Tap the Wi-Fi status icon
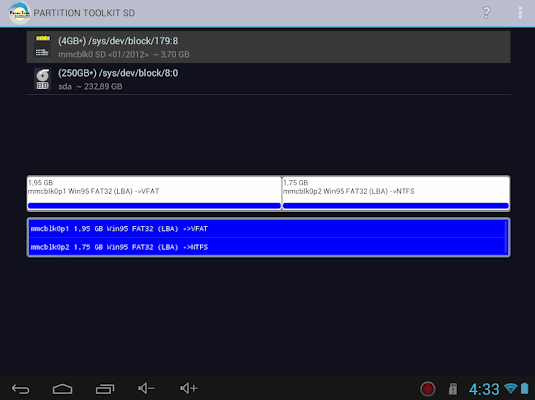Viewport: 535px width, 400px height. coord(510,388)
